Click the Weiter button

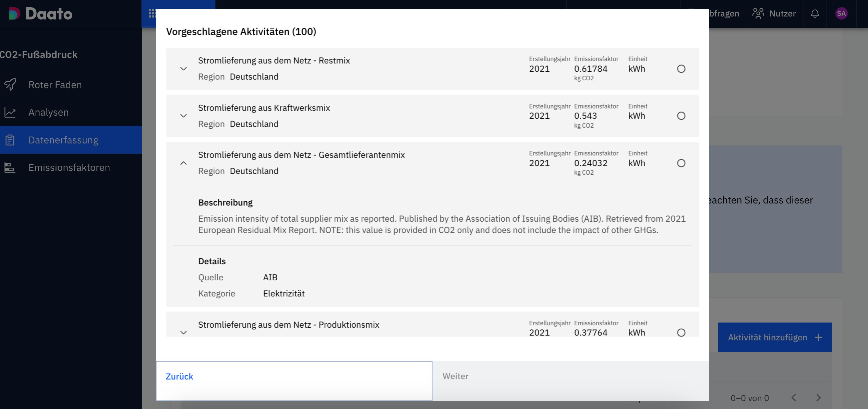tap(455, 376)
